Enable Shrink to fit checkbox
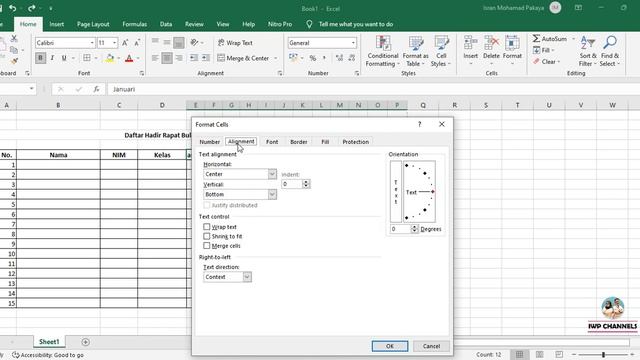Image resolution: width=640 pixels, height=360 pixels. click(207, 236)
